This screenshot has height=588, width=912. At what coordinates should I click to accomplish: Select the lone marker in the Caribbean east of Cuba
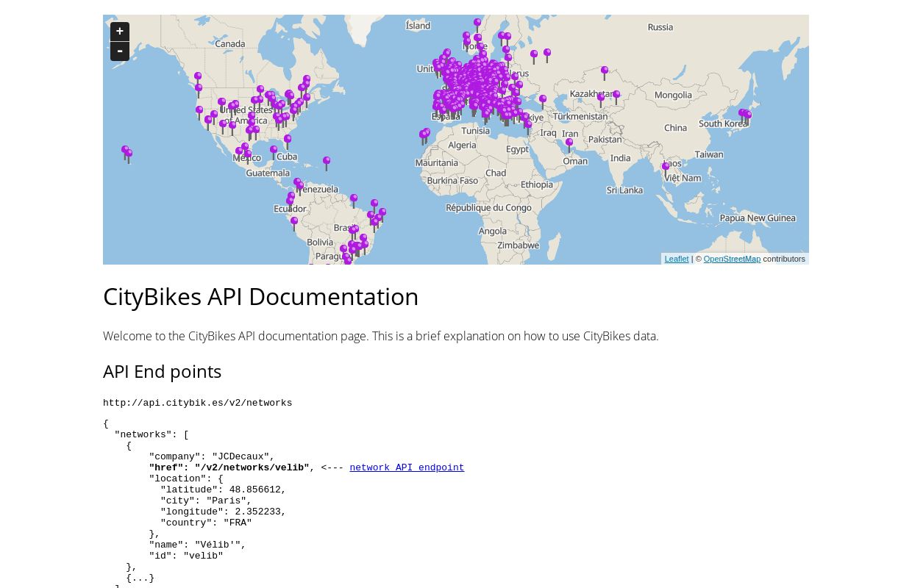[327, 162]
